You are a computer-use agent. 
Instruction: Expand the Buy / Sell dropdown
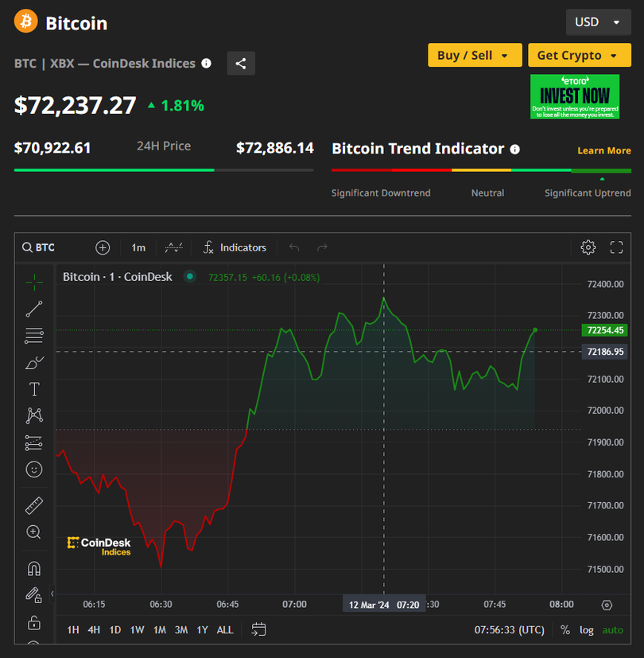[x=475, y=55]
